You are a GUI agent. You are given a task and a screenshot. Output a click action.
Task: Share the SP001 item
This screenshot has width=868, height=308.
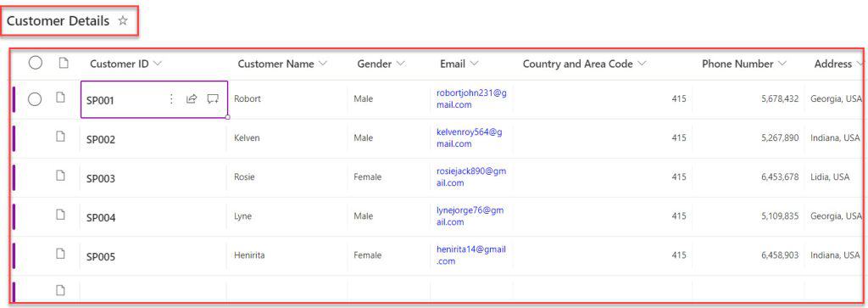[x=192, y=99]
